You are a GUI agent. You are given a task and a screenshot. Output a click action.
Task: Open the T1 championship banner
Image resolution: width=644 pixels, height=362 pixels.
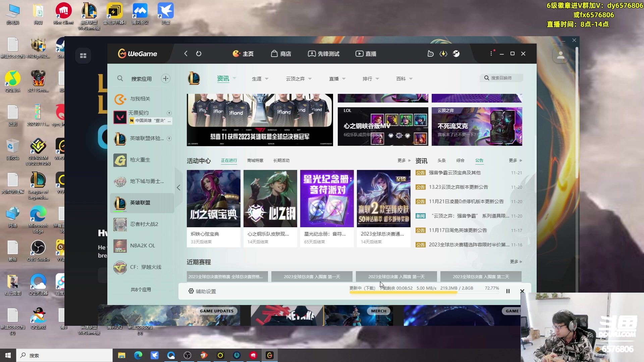(x=260, y=120)
